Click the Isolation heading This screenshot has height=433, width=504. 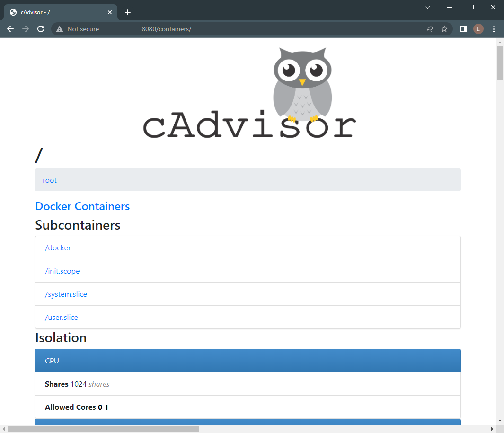[x=61, y=337]
